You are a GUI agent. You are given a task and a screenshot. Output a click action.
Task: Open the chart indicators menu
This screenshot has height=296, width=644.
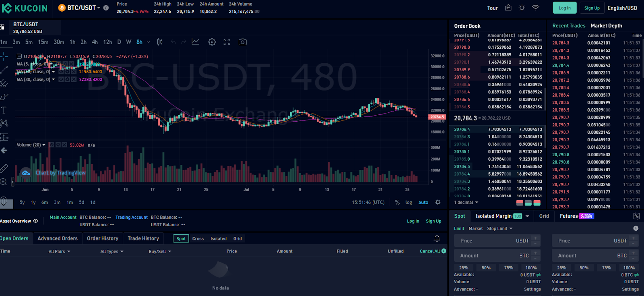click(195, 42)
